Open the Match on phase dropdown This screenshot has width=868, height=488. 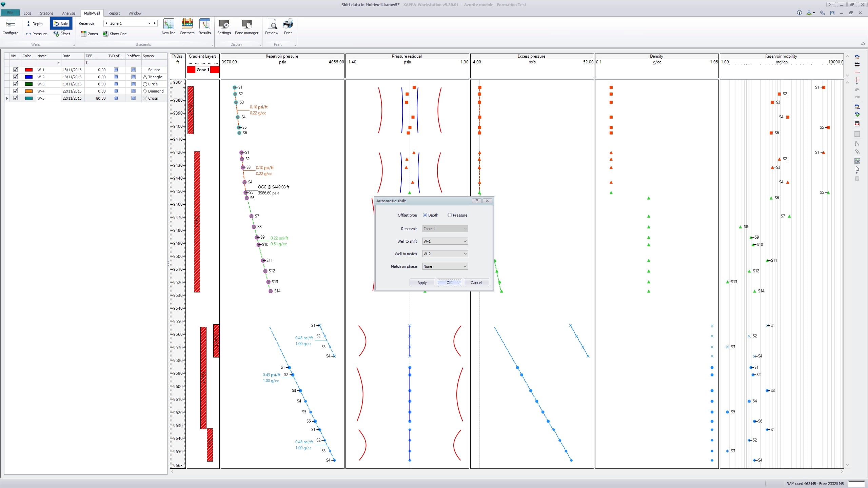pos(445,266)
